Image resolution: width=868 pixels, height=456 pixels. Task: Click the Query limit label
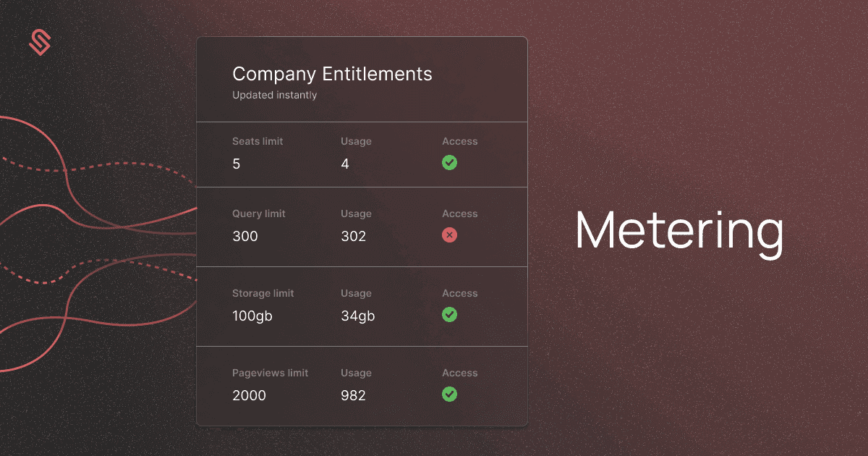click(x=259, y=214)
